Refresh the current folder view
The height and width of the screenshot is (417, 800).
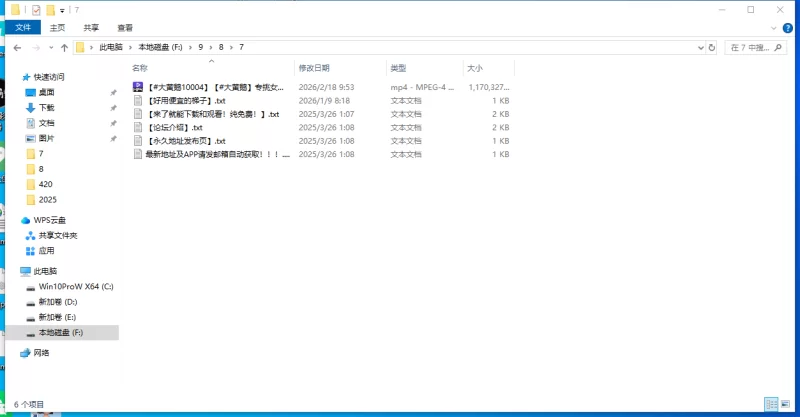click(712, 47)
